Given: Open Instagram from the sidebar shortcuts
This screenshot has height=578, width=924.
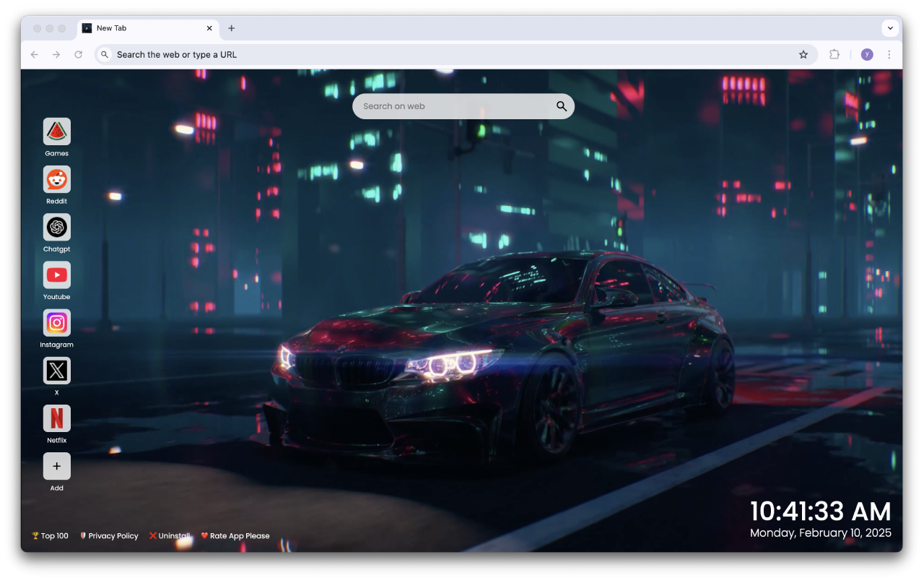Looking at the screenshot, I should pyautogui.click(x=56, y=323).
